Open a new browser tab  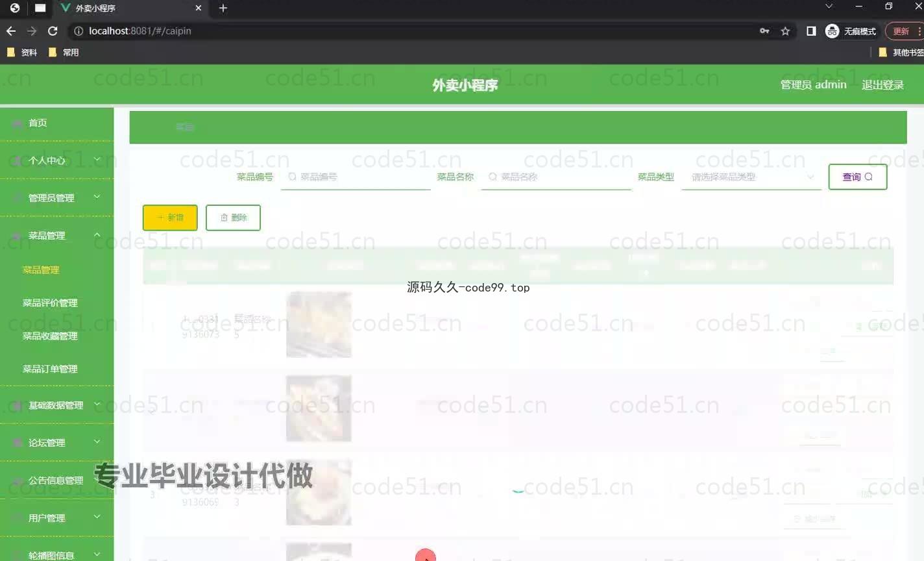tap(223, 8)
